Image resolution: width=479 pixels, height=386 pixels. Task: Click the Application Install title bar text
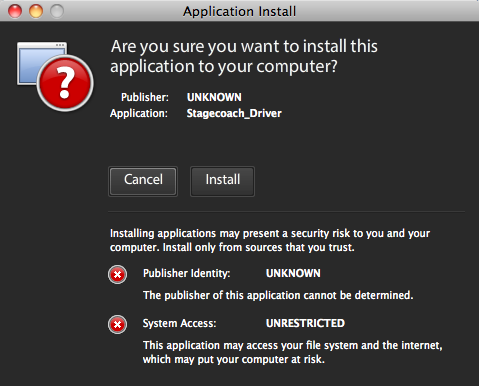239,11
